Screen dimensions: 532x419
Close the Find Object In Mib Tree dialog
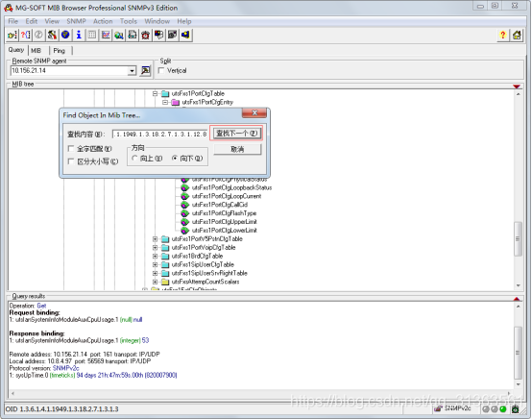[x=254, y=113]
